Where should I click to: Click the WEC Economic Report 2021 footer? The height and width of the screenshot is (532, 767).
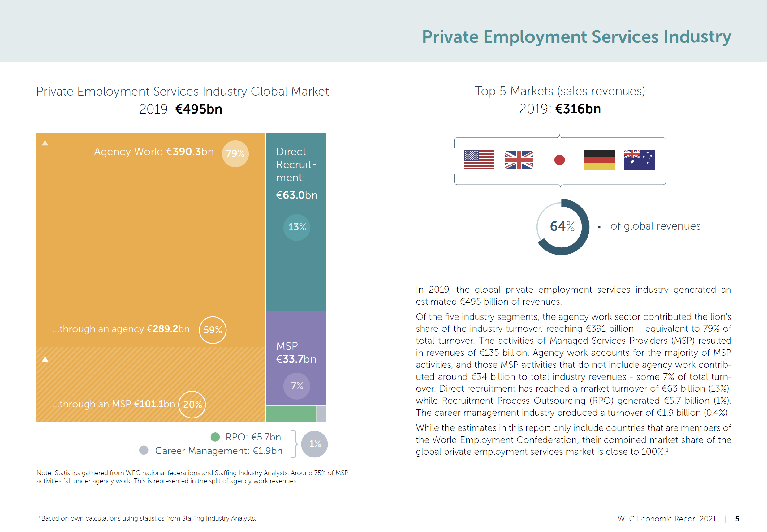click(x=666, y=519)
